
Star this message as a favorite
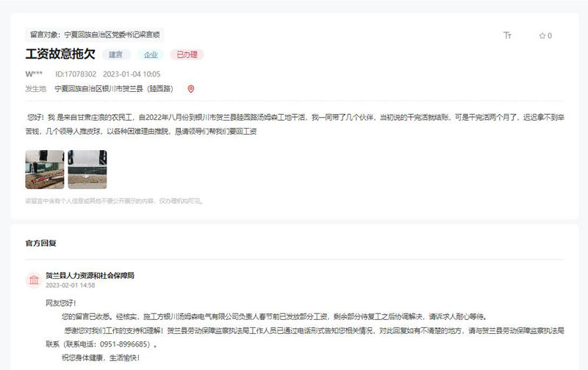tap(542, 35)
